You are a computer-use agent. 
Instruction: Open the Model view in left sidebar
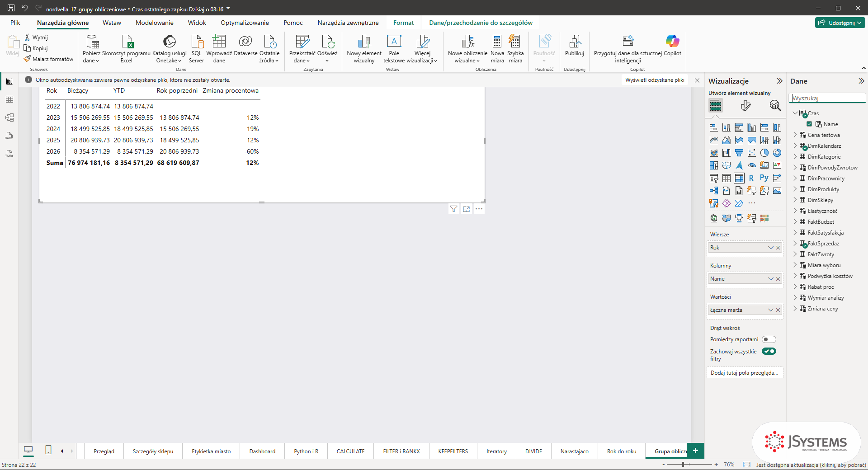click(x=9, y=117)
